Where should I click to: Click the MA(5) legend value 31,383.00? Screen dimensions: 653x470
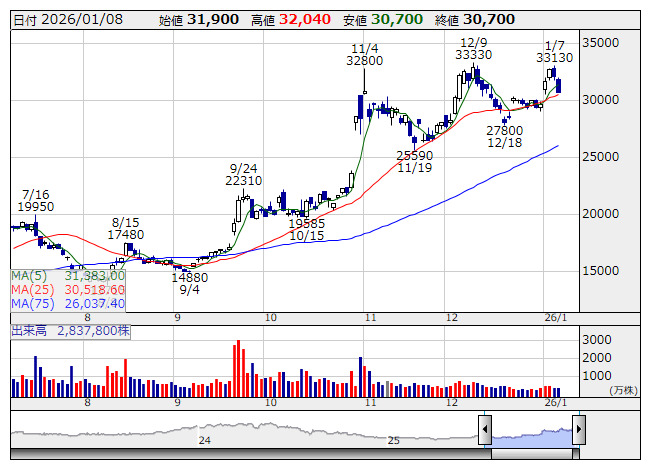[x=95, y=276]
